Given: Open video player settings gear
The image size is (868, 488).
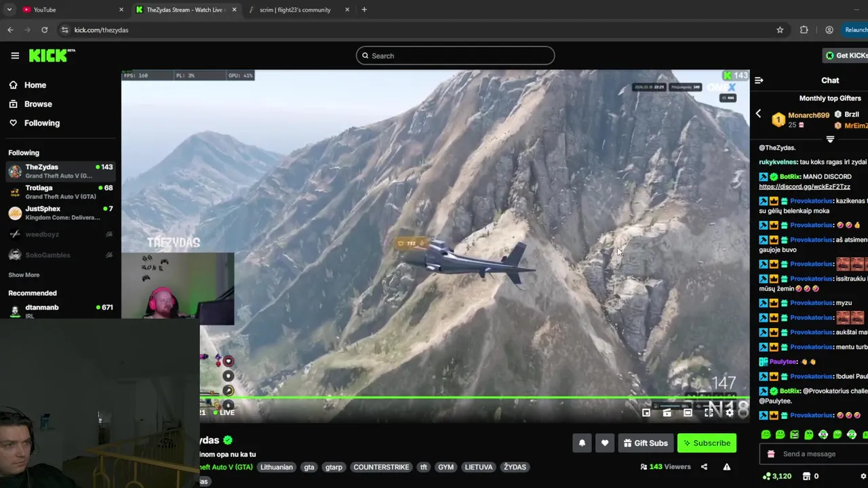Looking at the screenshot, I should [730, 412].
